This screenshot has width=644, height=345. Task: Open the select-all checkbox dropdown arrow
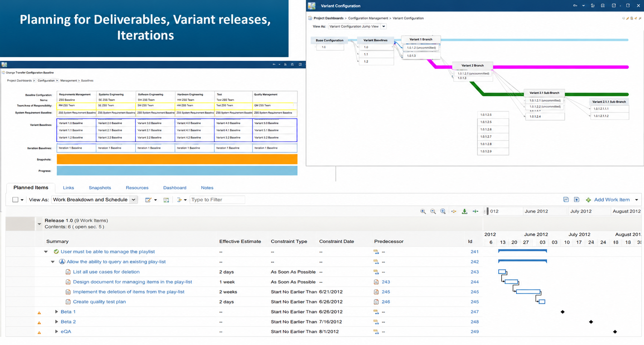point(22,200)
